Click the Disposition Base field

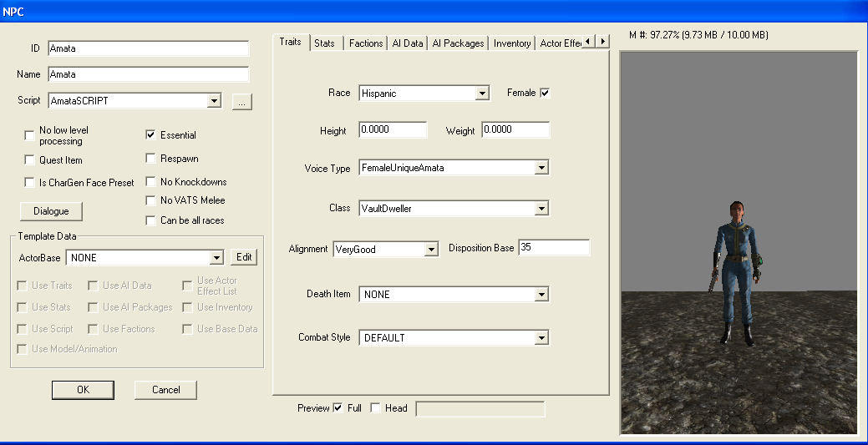[554, 247]
